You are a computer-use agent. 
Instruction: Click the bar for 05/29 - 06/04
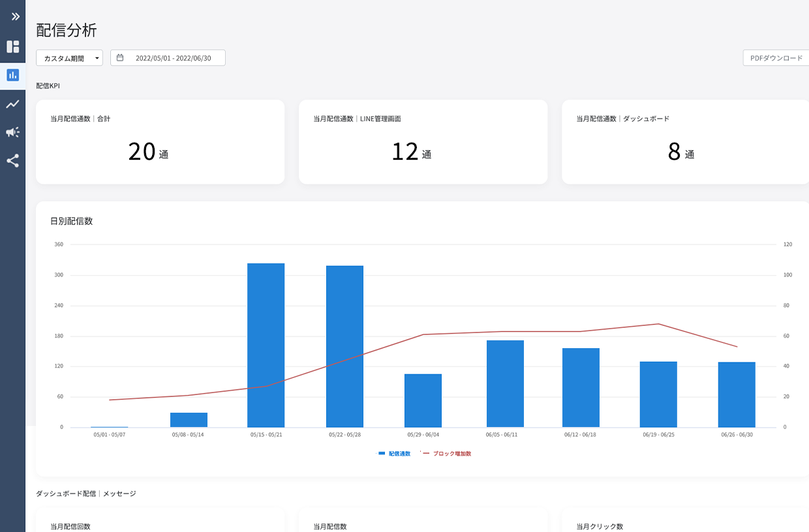423,400
